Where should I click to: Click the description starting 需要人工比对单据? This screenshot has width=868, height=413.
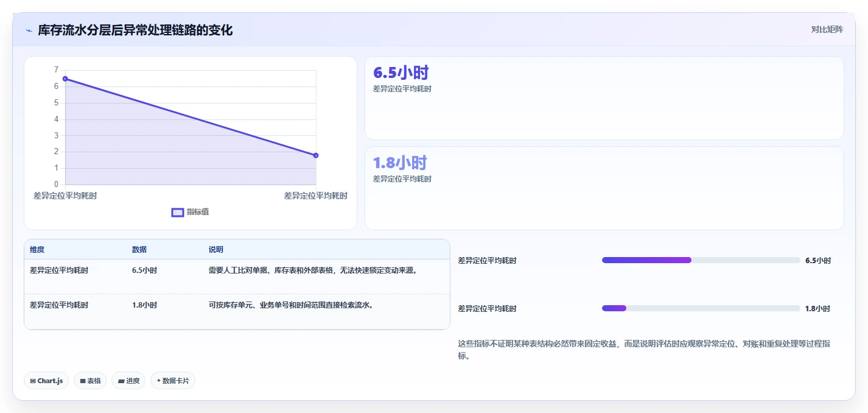click(x=313, y=270)
